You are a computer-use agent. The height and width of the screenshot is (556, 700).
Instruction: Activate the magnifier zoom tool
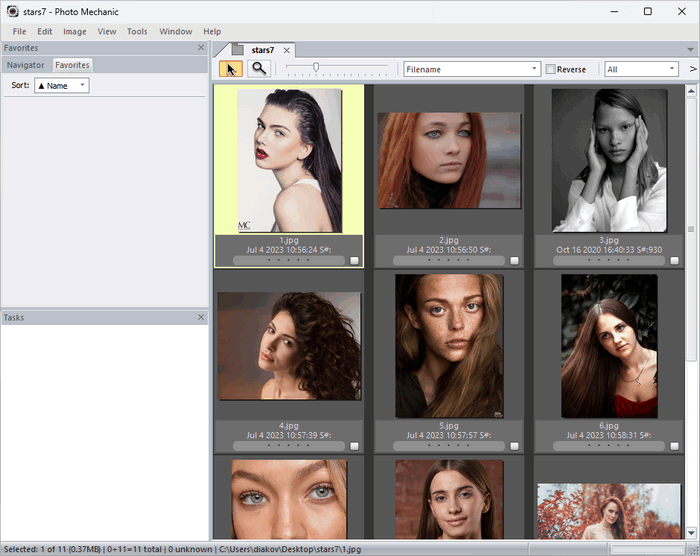[259, 69]
